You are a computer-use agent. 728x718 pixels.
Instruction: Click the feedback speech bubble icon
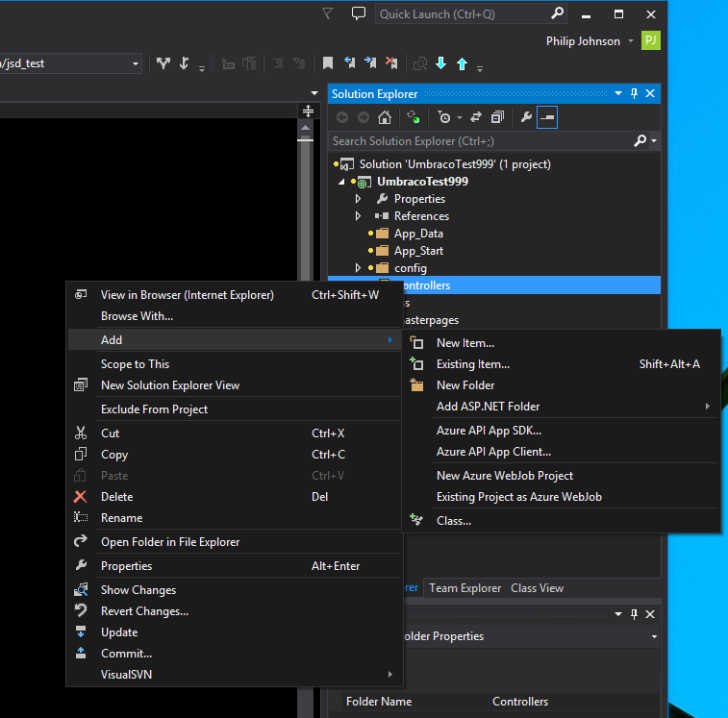(x=359, y=13)
